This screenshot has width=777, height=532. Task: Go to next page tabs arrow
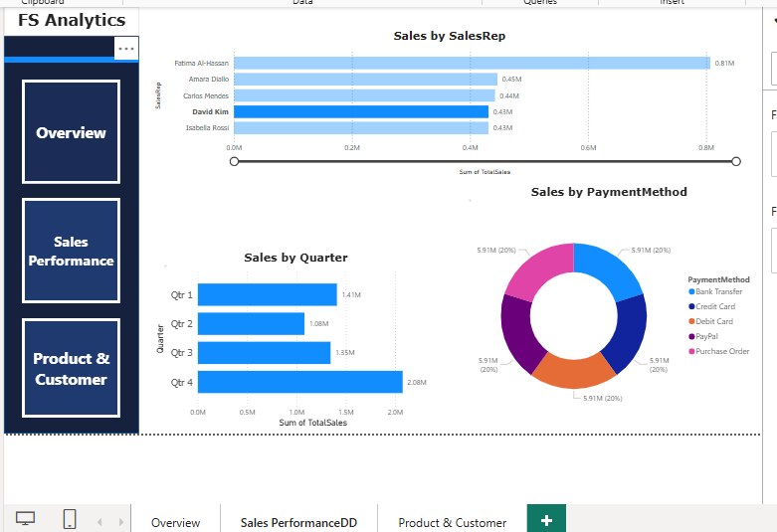click(x=121, y=522)
